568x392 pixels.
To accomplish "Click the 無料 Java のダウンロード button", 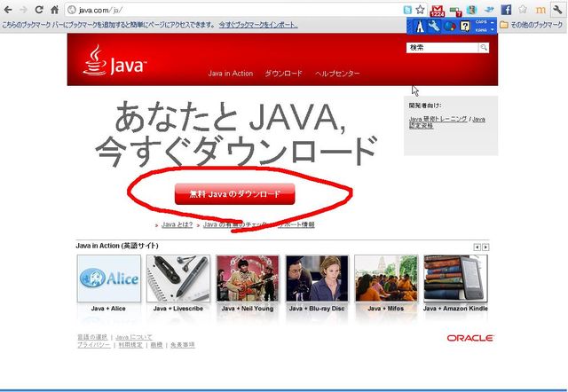I will 234,193.
